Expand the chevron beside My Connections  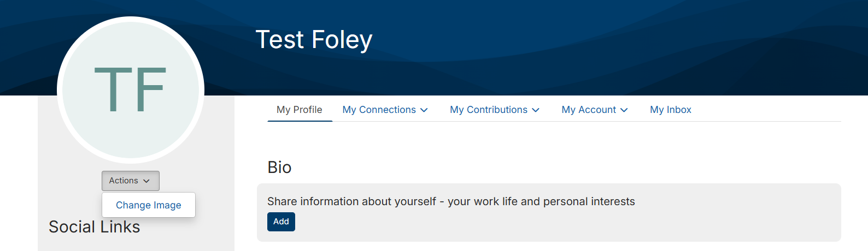point(424,110)
